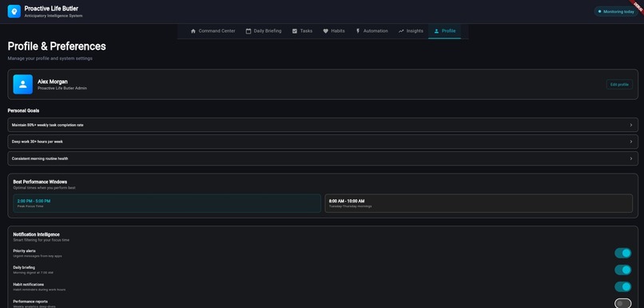Expand the Consistent morning routine health goal

tap(323, 158)
